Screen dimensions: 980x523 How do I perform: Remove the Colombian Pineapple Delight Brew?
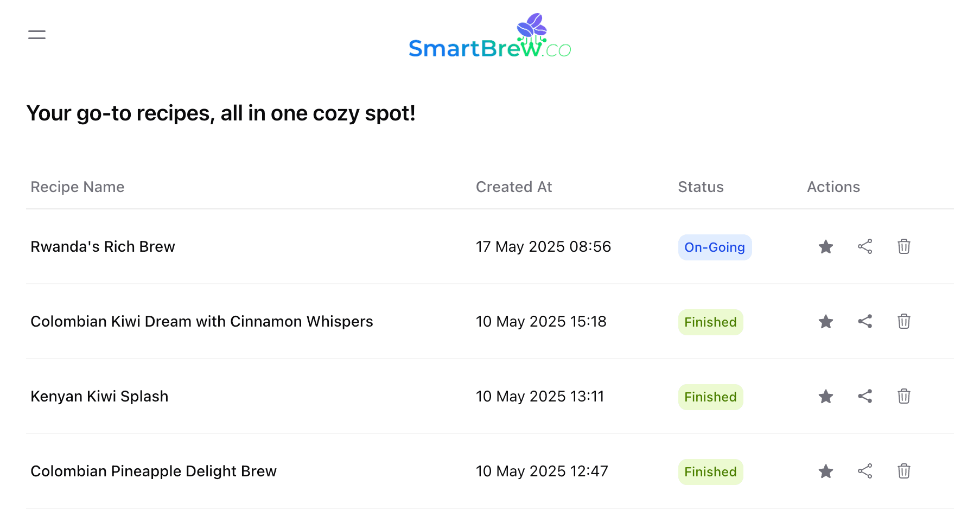point(903,471)
